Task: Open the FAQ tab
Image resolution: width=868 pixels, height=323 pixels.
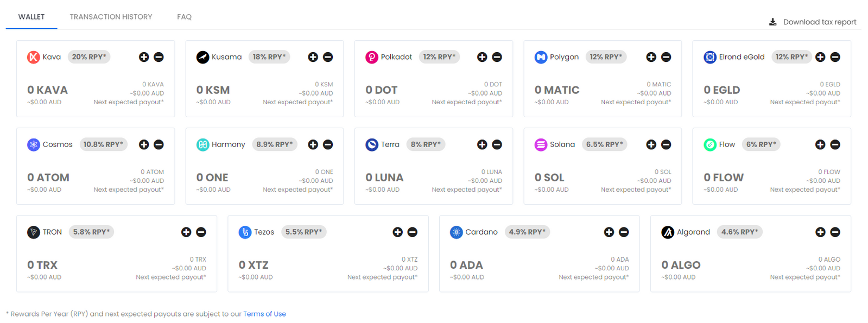Action: [x=184, y=17]
